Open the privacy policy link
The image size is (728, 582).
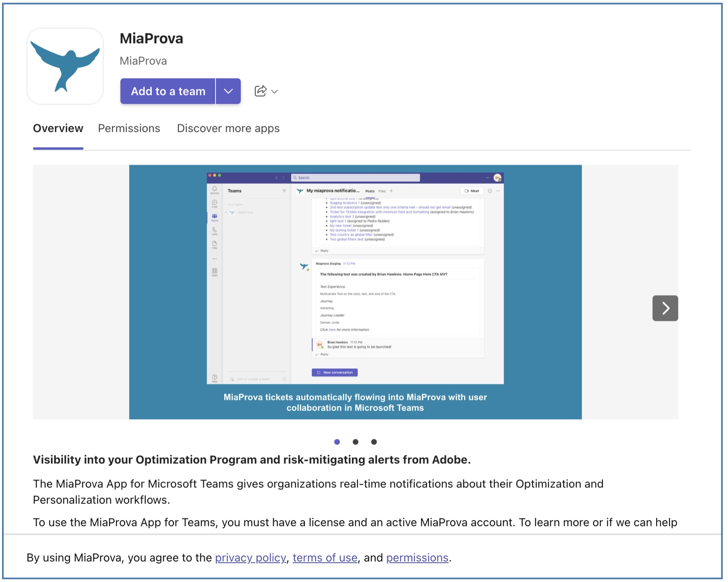[250, 558]
